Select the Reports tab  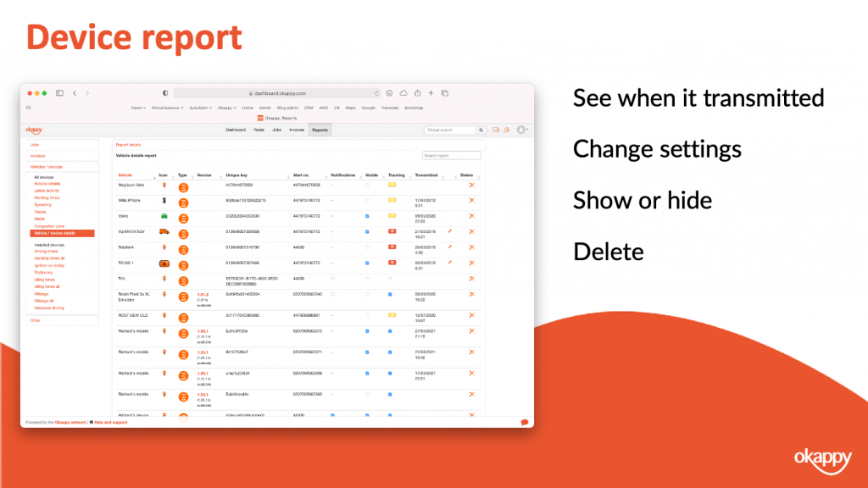pyautogui.click(x=320, y=130)
